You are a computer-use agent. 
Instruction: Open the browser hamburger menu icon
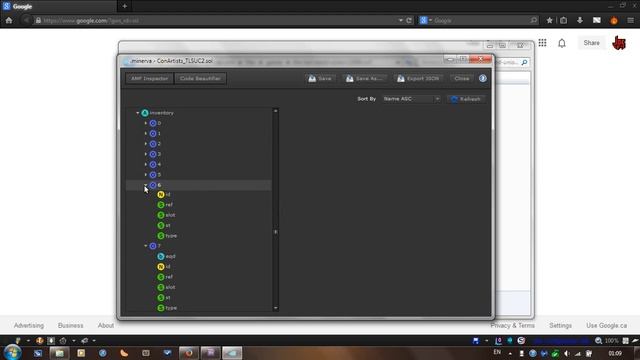tap(631, 20)
